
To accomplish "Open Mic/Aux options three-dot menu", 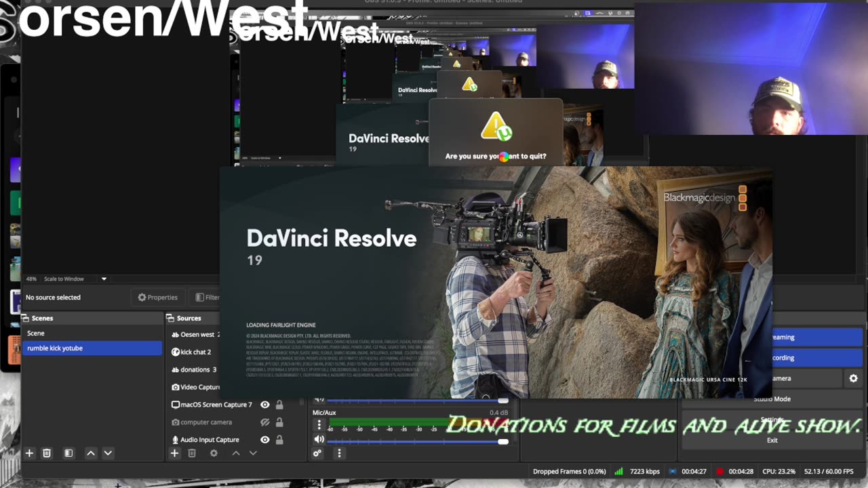I will coord(319,425).
